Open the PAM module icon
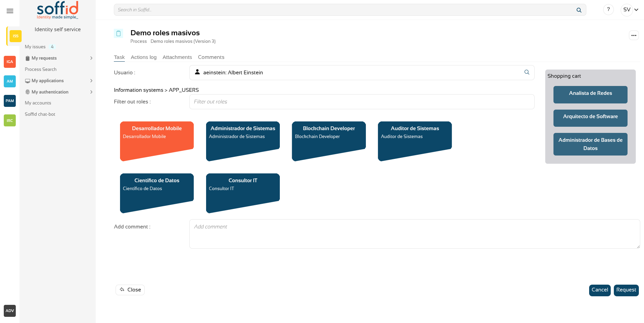This screenshot has height=323, width=644. tap(10, 101)
